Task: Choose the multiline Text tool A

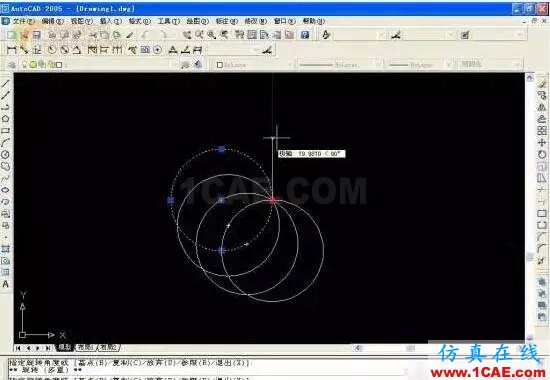Action: (5, 284)
